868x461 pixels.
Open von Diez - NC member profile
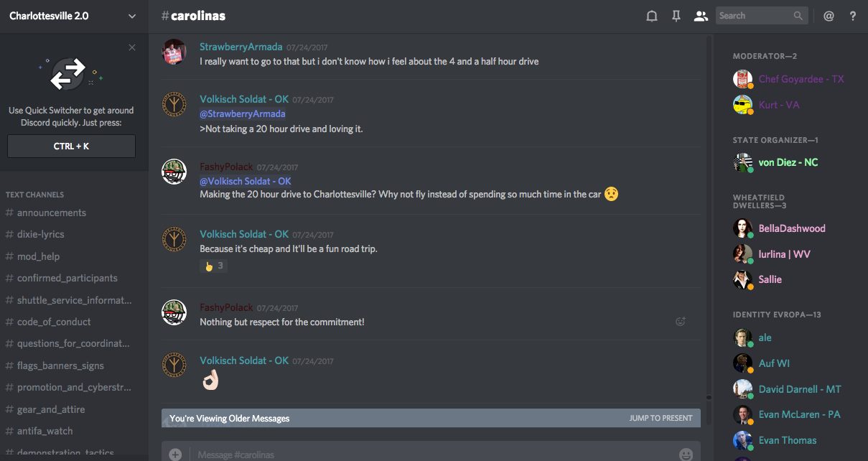788,162
